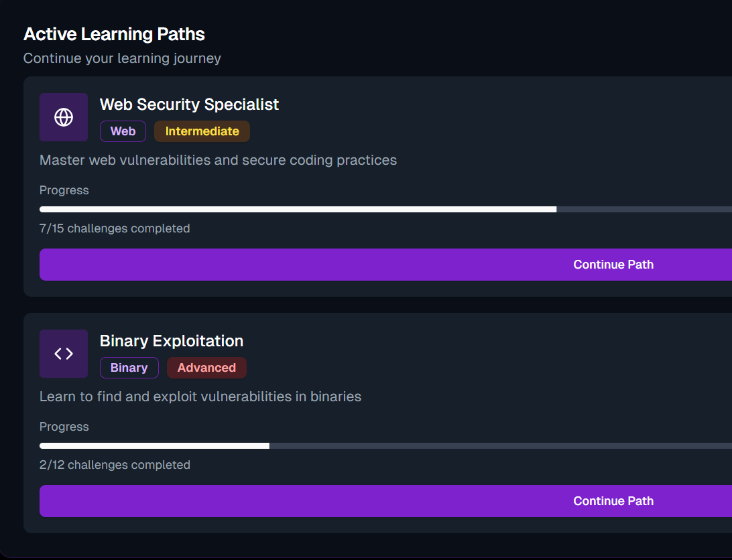
Task: Click the 'Continue your learning journey' subtitle
Action: coord(122,58)
